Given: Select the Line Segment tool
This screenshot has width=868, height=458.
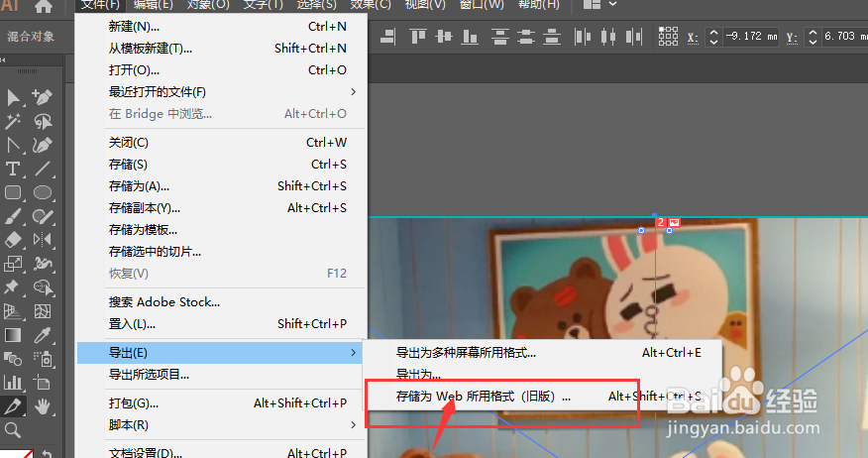Looking at the screenshot, I should (x=43, y=169).
